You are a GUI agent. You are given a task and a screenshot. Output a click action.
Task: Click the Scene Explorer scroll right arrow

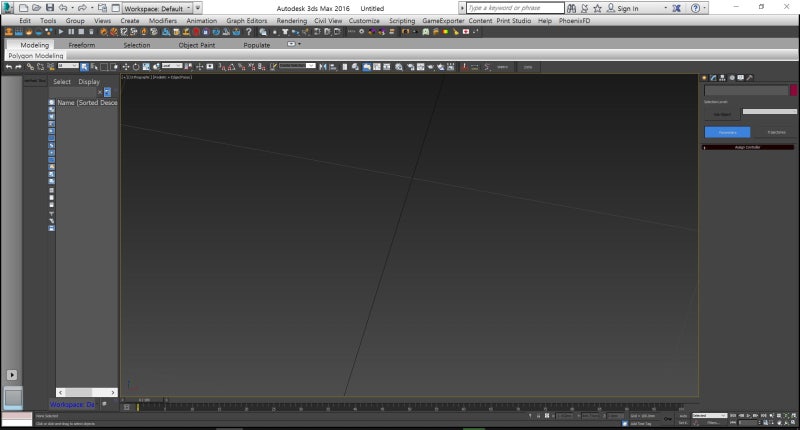coord(113,392)
